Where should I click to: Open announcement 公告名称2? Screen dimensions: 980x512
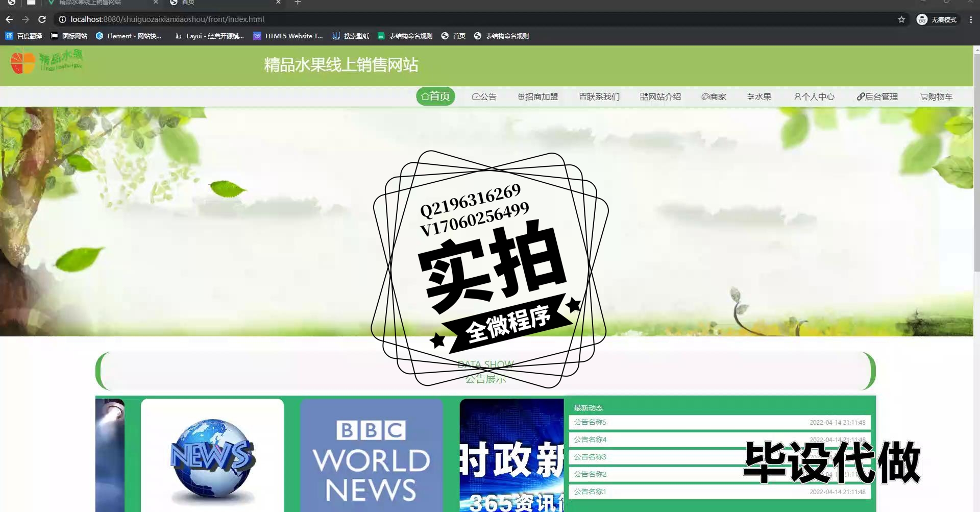720,474
